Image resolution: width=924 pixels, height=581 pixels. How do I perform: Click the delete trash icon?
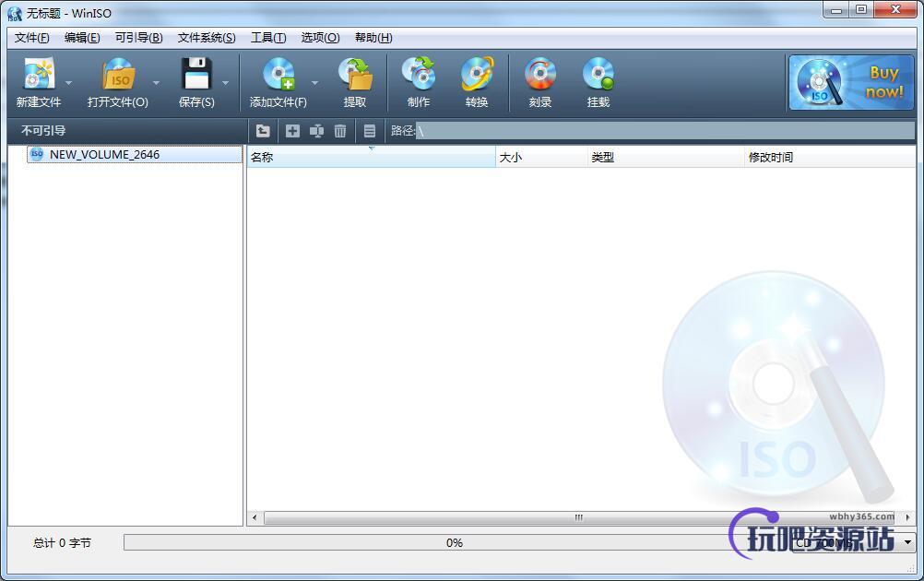[340, 131]
